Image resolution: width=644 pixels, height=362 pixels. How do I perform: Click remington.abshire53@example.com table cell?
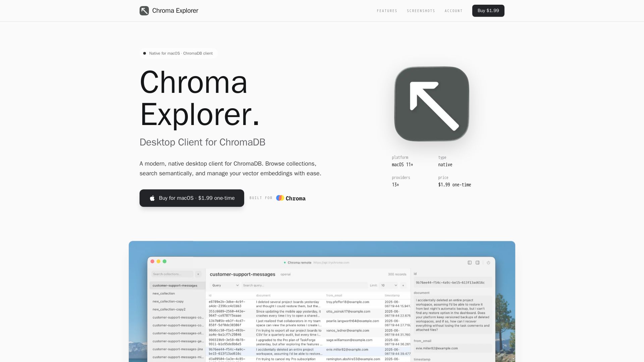(x=353, y=359)
